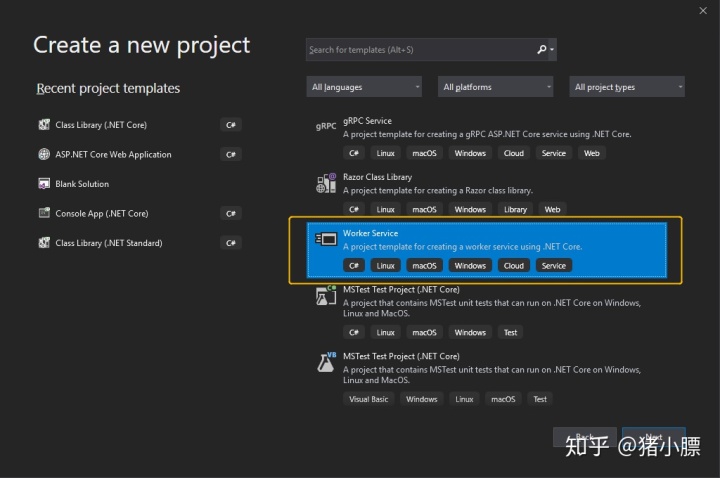This screenshot has height=478, width=720.
Task: Click the C# MSTest Test Project icon
Action: pyautogui.click(x=326, y=295)
